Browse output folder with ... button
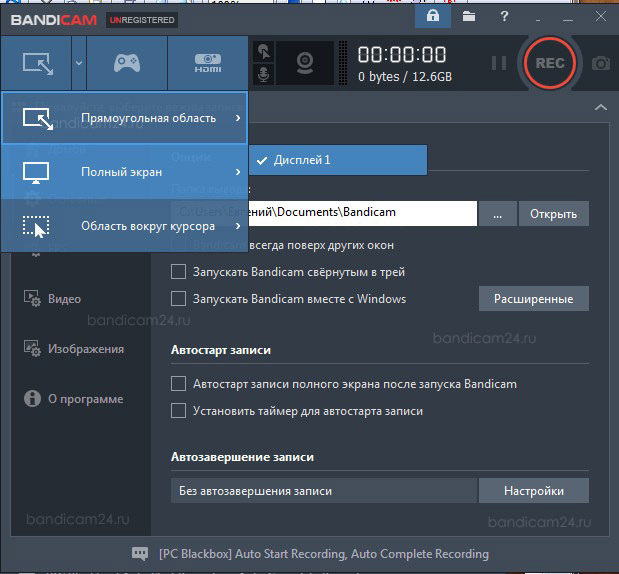The height and width of the screenshot is (574, 619). [x=497, y=214]
